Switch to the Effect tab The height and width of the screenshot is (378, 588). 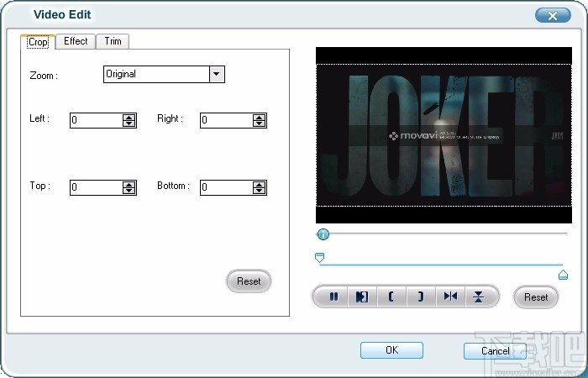[76, 41]
